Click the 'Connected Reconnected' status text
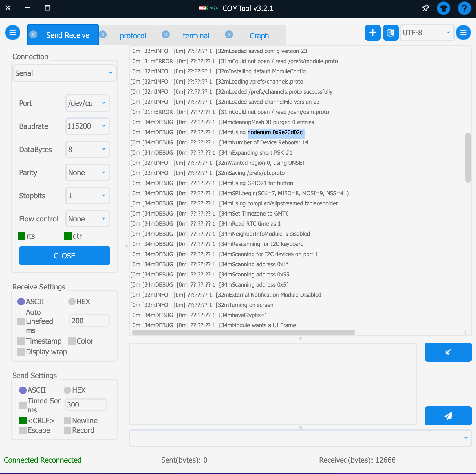This screenshot has width=476, height=474. [x=43, y=460]
